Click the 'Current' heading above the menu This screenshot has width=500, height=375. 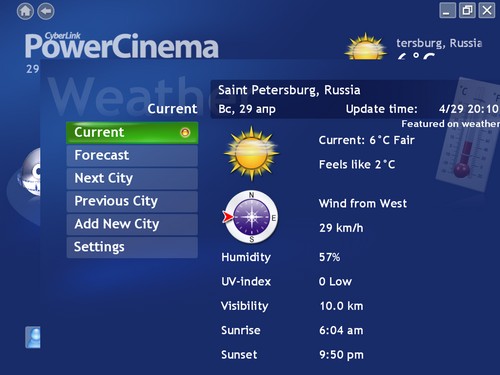[x=172, y=109]
